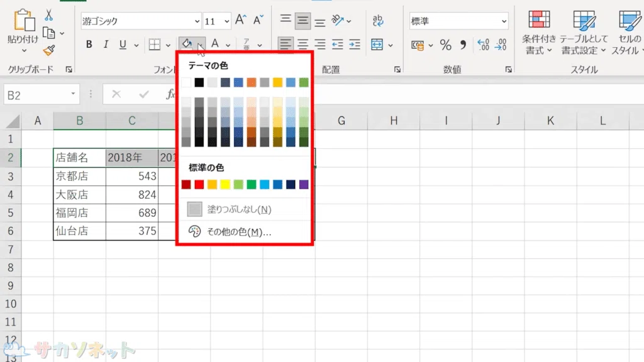Viewport: 644px width, 362px height.
Task: Click the Decrease Indent icon
Action: point(337,44)
